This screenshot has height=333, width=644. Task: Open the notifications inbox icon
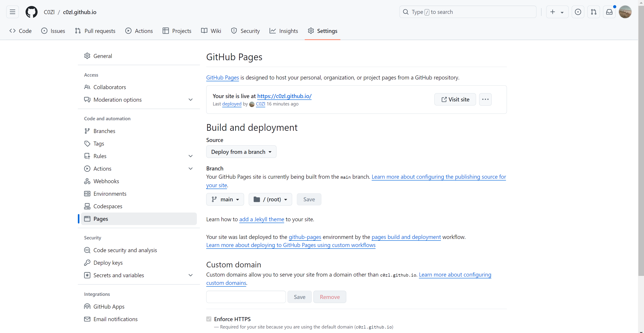click(x=609, y=12)
